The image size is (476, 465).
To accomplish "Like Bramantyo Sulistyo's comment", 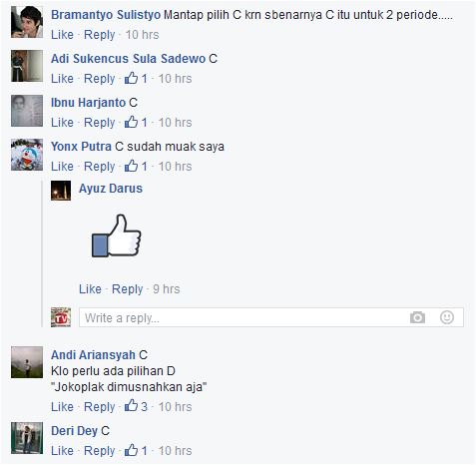I will point(62,35).
